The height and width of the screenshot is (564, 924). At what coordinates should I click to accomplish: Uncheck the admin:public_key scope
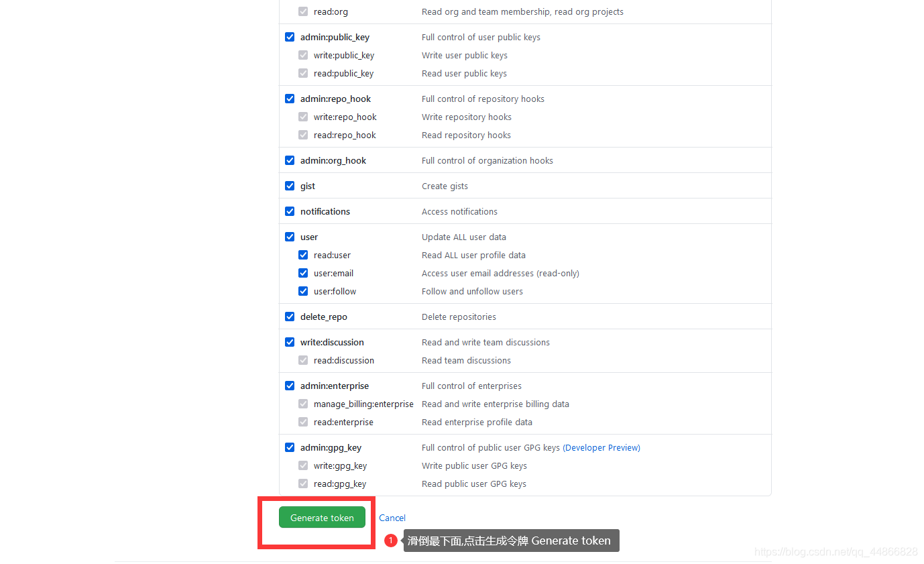[x=290, y=37]
